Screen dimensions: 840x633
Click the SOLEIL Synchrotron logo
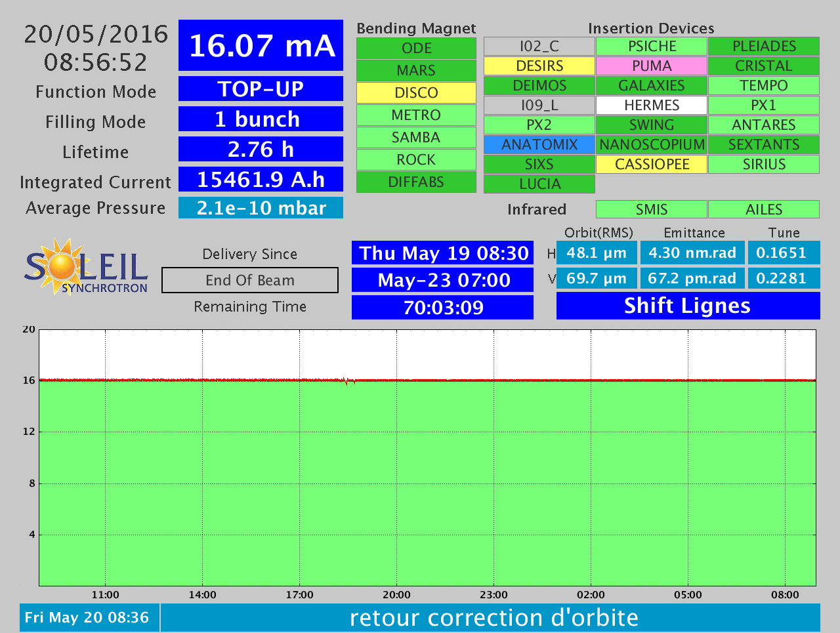[x=86, y=267]
